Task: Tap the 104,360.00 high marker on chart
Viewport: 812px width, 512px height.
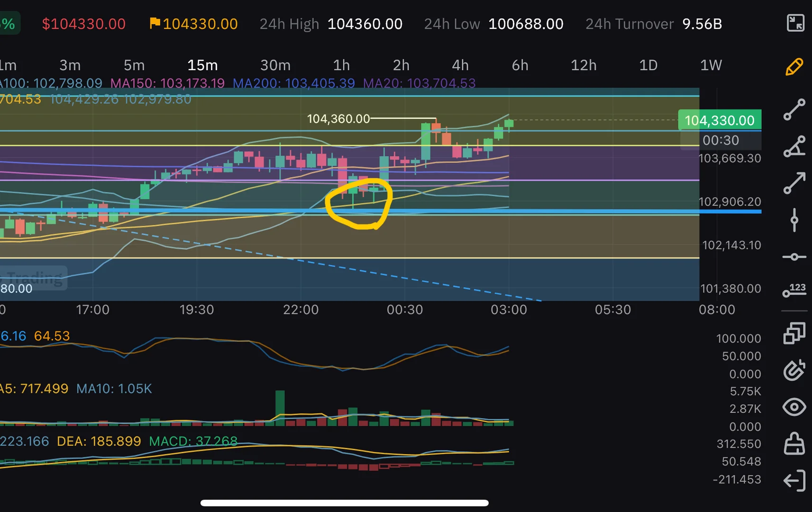Action: click(x=338, y=119)
